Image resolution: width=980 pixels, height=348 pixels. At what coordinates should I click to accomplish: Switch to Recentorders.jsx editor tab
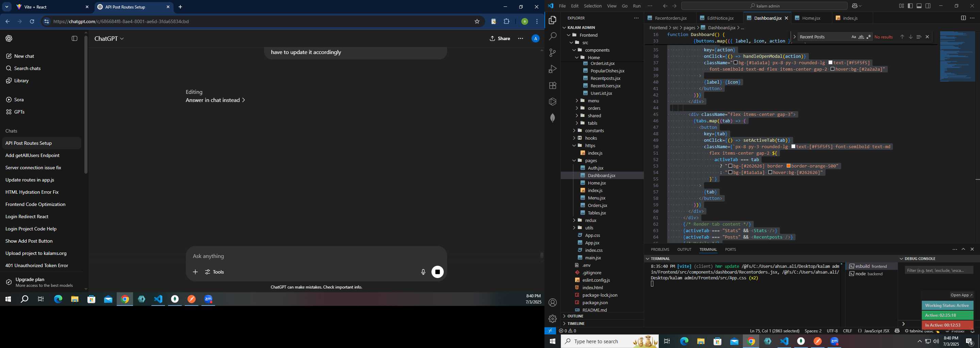pyautogui.click(x=670, y=18)
